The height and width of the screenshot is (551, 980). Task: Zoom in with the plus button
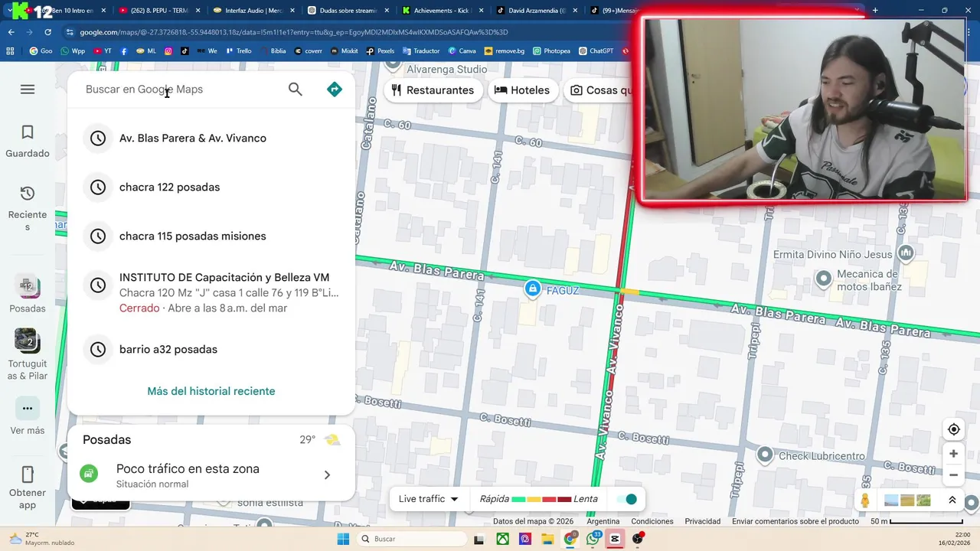point(953,454)
